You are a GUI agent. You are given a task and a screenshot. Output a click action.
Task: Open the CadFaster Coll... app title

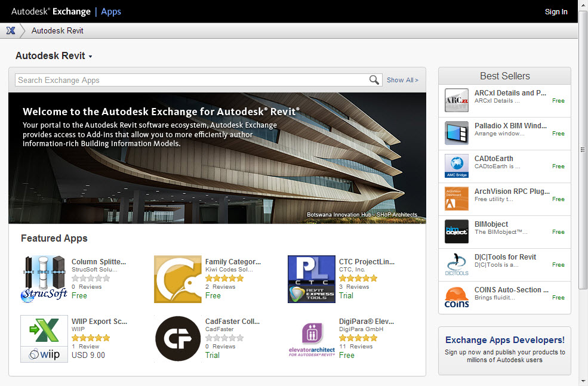(x=232, y=321)
